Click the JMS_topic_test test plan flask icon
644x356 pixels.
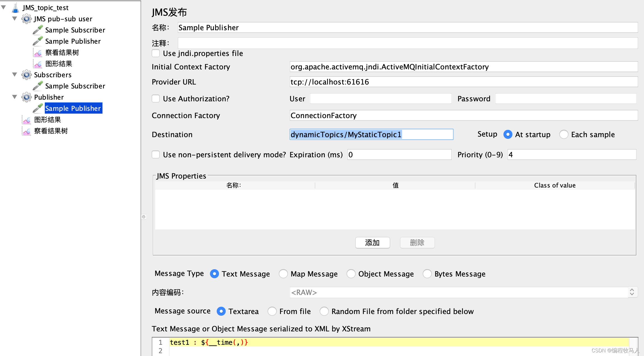[15, 8]
